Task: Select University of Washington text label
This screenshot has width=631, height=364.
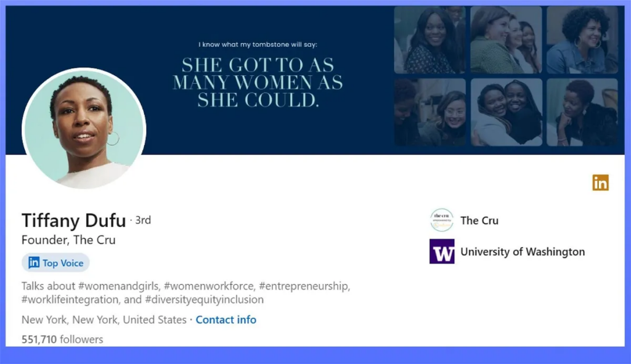Action: (523, 251)
